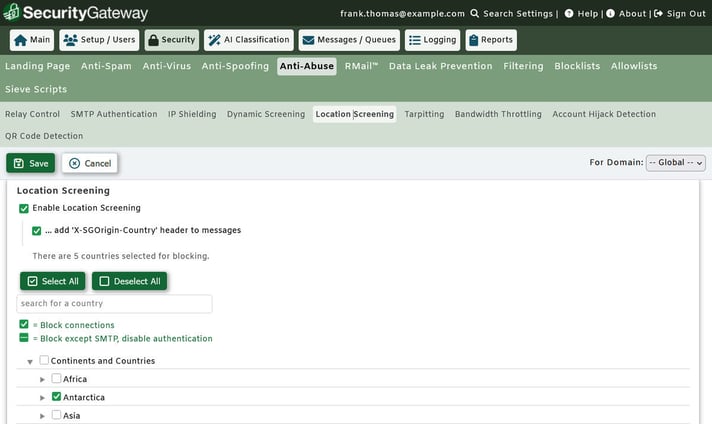Click the Sign Out arrow icon

coord(658,14)
